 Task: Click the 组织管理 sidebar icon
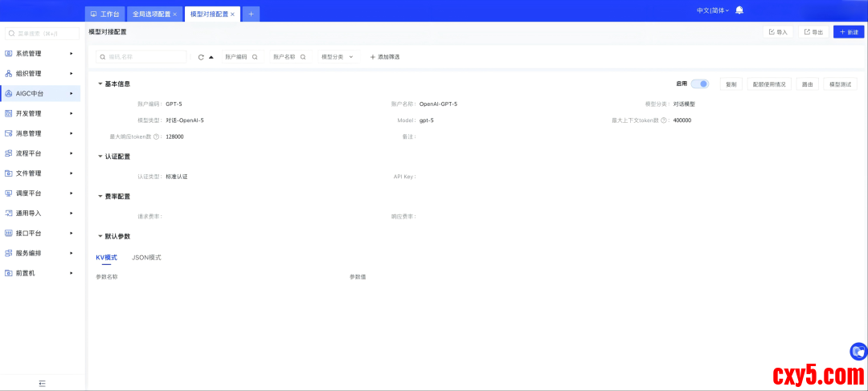[x=8, y=74]
